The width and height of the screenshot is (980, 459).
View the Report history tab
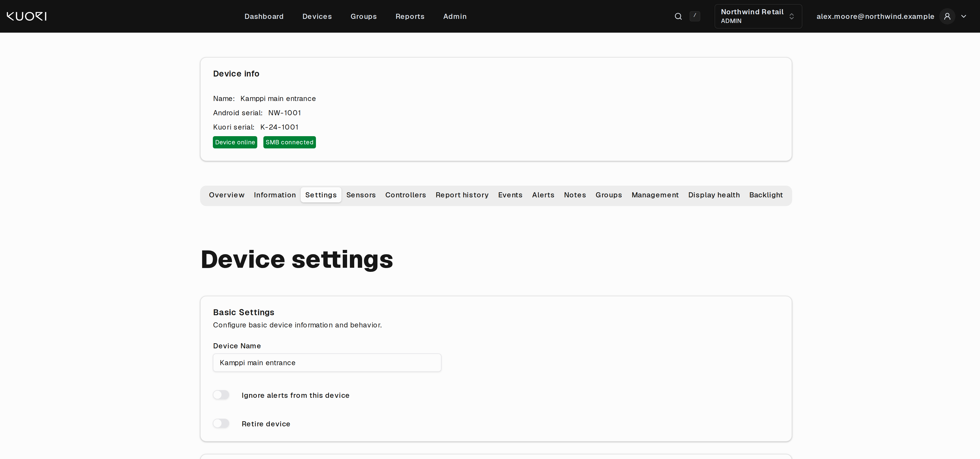point(462,195)
